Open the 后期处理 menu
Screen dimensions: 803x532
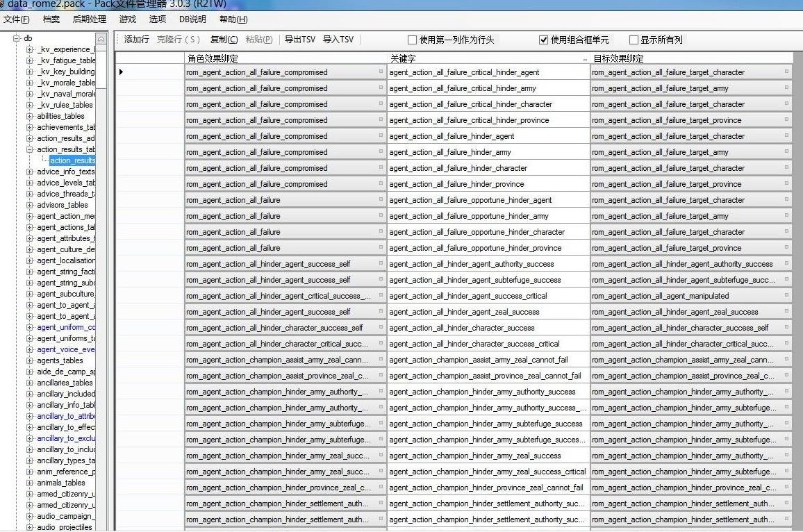(x=90, y=19)
